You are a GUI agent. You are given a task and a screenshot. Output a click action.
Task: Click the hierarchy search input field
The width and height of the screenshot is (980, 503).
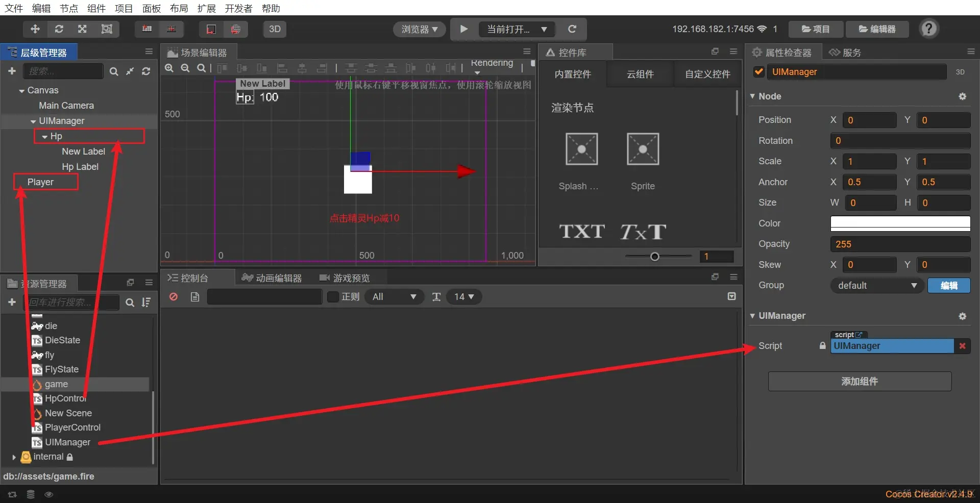pos(63,71)
